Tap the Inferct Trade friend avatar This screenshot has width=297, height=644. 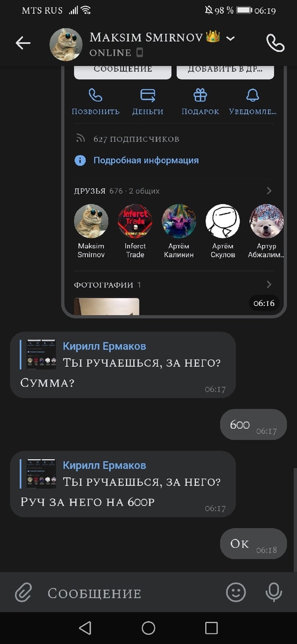(135, 221)
